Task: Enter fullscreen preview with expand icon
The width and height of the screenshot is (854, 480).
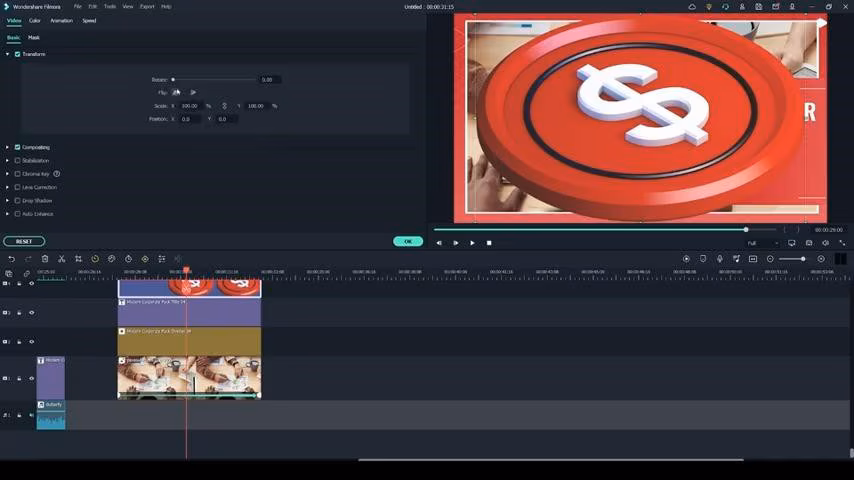Action: click(x=842, y=243)
